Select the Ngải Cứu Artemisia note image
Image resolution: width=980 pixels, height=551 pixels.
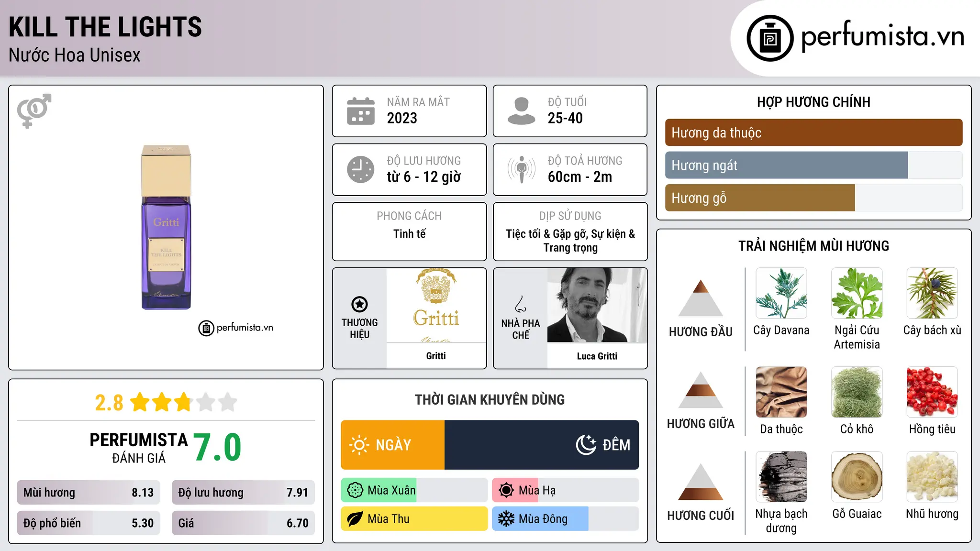point(857,293)
